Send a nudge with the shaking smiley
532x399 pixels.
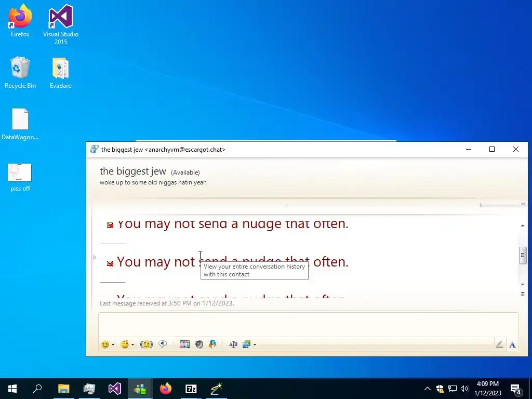pyautogui.click(x=146, y=344)
